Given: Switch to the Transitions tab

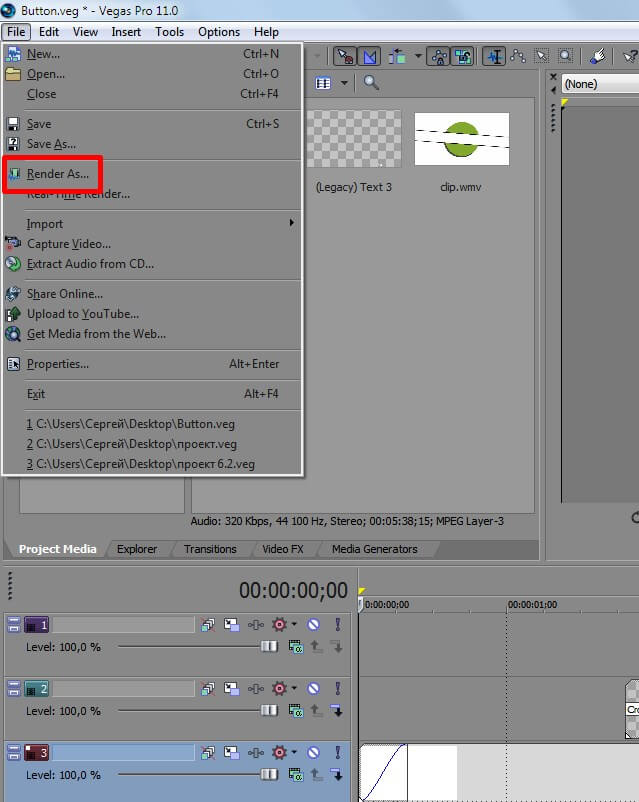Looking at the screenshot, I should 210,549.
